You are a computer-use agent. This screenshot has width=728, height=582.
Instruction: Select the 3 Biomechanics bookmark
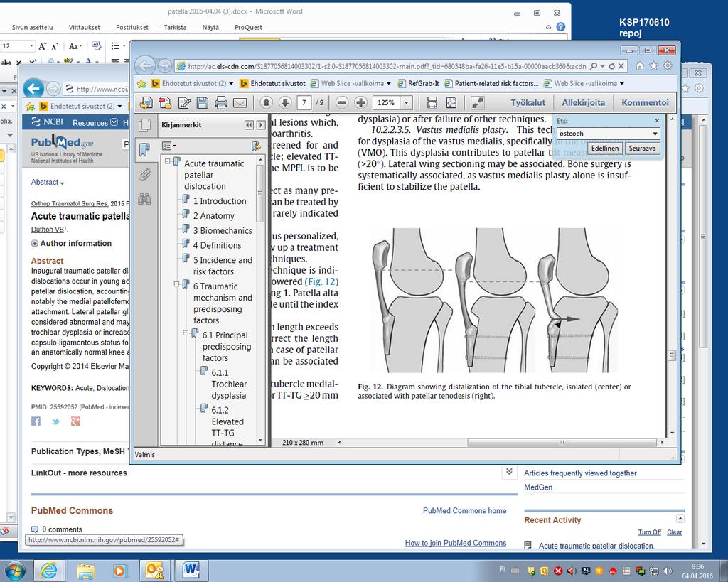pyautogui.click(x=223, y=231)
